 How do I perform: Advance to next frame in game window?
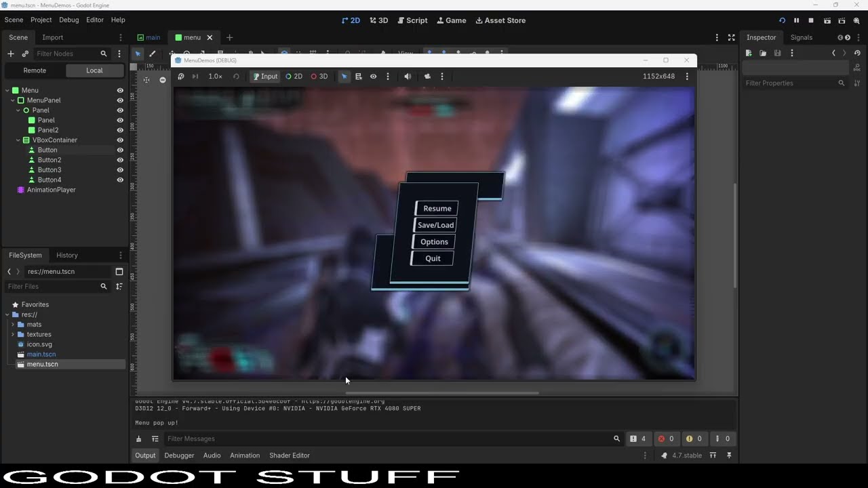(195, 77)
